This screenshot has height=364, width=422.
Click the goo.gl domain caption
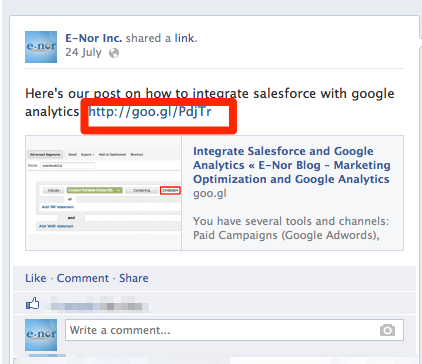coord(210,194)
